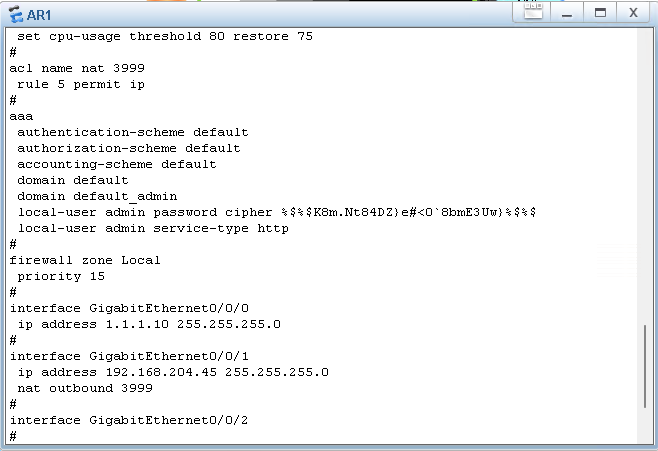Viewport: 658px width, 451px height.
Task: Minimize the AR1 terminal window
Action: click(x=566, y=13)
